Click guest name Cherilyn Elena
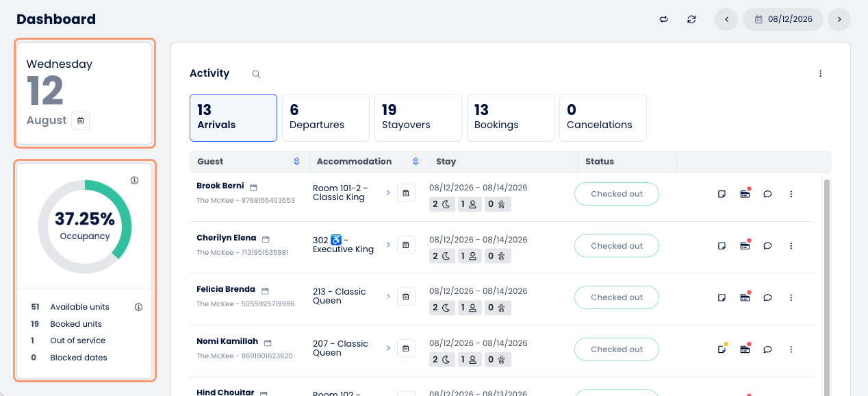 click(x=226, y=238)
